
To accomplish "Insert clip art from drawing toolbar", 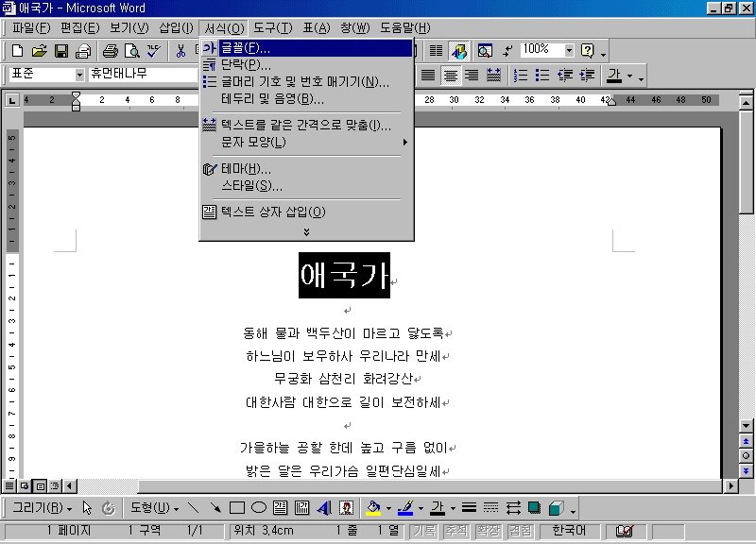I will click(346, 507).
